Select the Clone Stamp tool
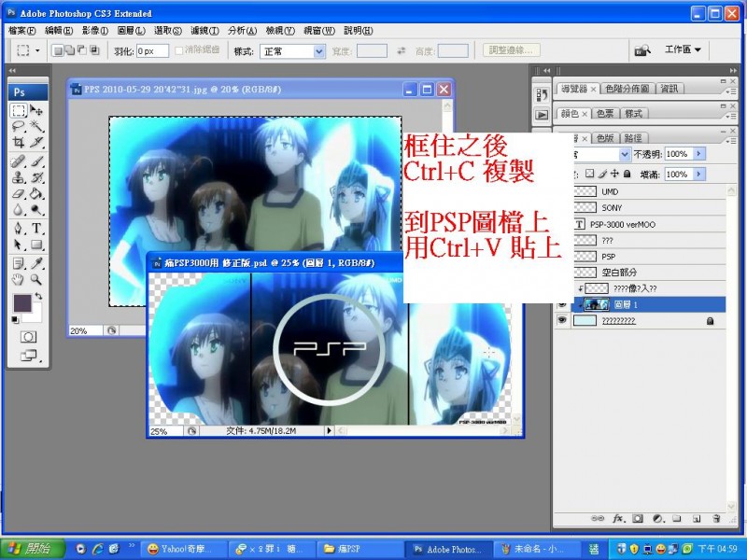747x560 pixels. click(x=19, y=178)
